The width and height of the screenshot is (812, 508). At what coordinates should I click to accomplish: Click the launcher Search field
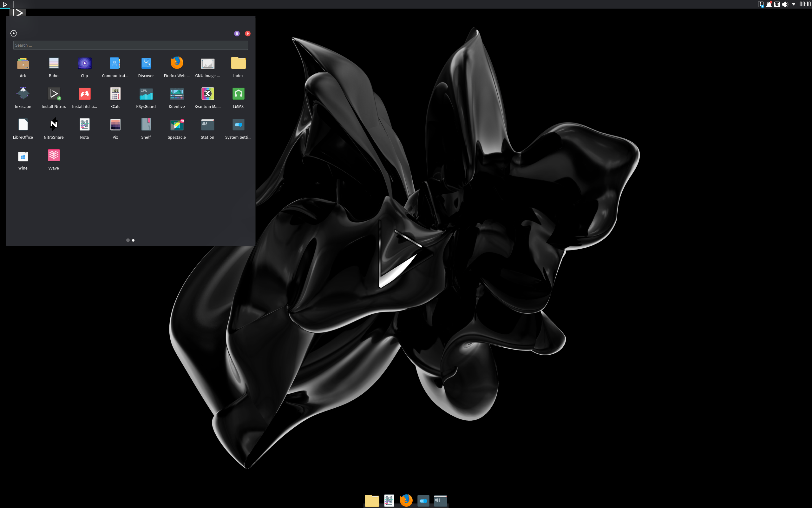[x=131, y=45]
